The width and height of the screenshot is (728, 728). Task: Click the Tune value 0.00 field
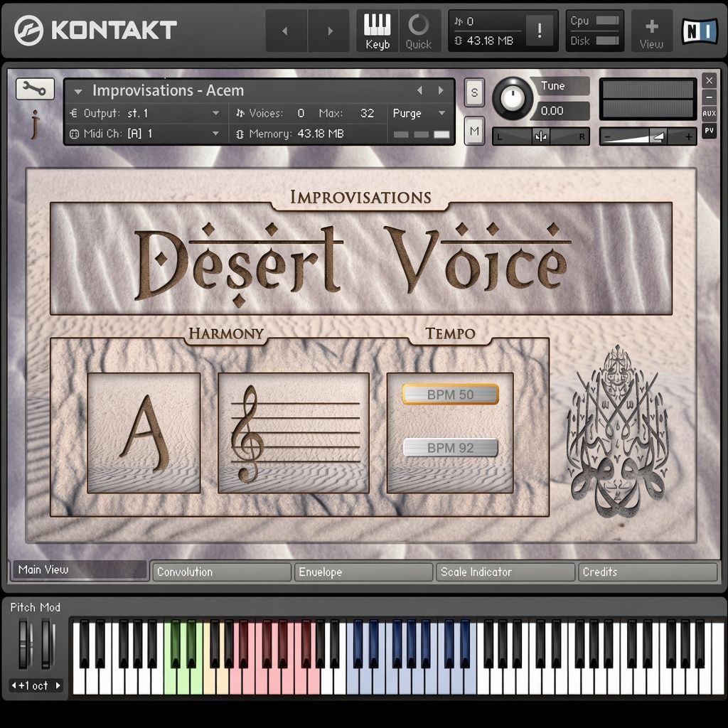[x=563, y=111]
